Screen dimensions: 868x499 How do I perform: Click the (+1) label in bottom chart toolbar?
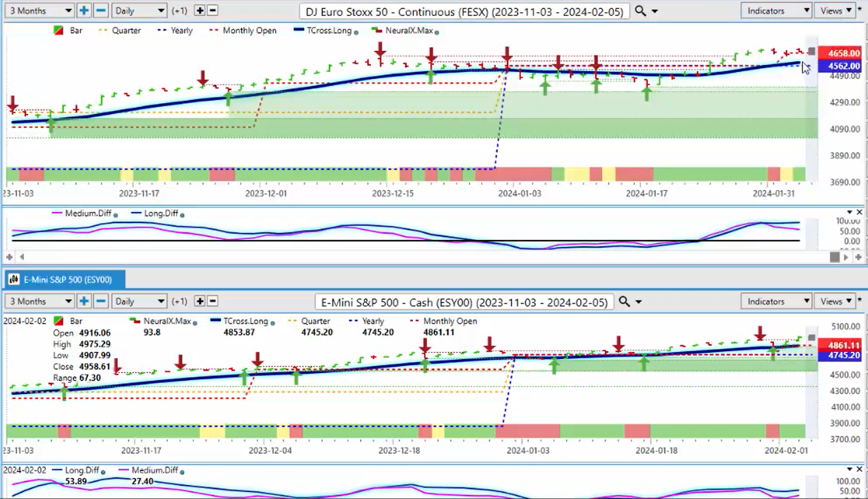[179, 302]
